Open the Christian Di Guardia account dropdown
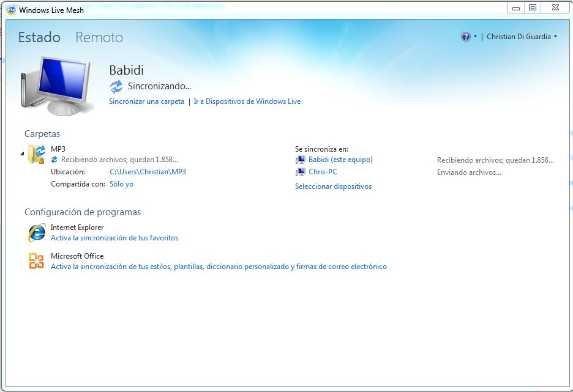Image resolution: width=573 pixels, height=392 pixels. pos(522,37)
